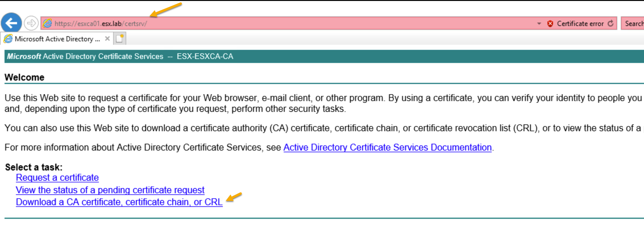Click the Welcome heading
This screenshot has height=230, width=644.
[24, 77]
